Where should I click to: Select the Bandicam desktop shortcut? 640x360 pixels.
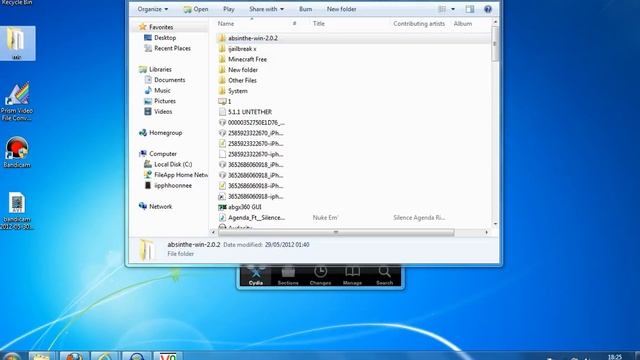[17, 152]
